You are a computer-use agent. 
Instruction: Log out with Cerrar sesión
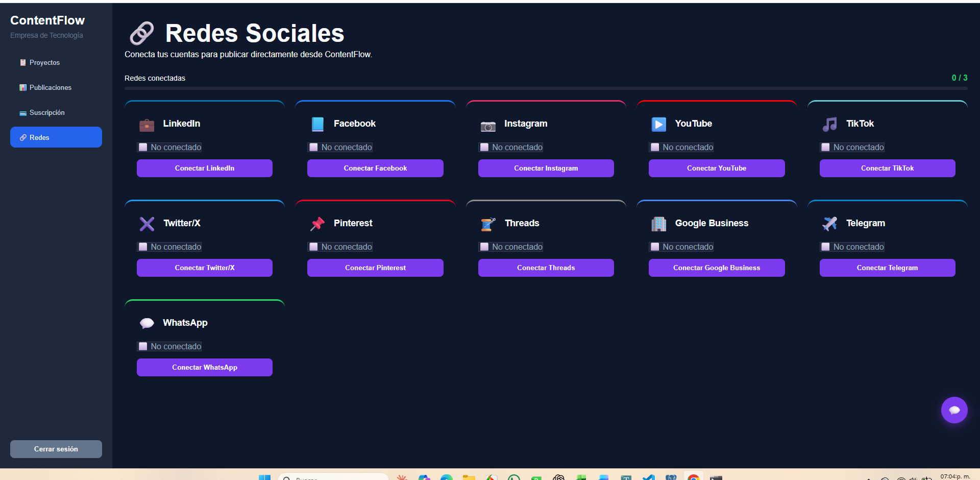[x=56, y=449]
